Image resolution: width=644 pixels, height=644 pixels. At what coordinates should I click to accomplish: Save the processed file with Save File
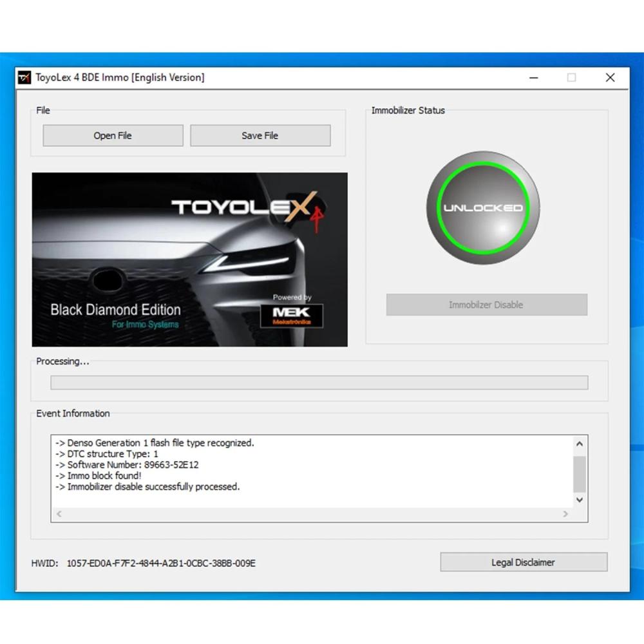[260, 135]
